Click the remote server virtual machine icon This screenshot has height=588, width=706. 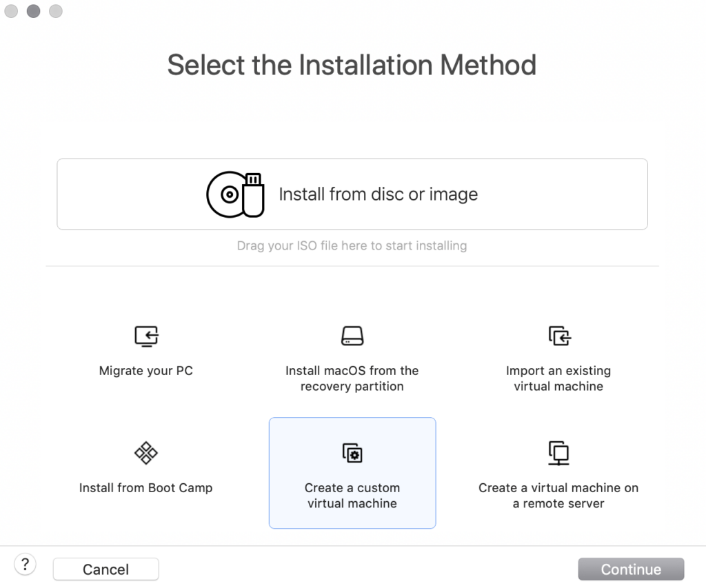click(x=558, y=453)
